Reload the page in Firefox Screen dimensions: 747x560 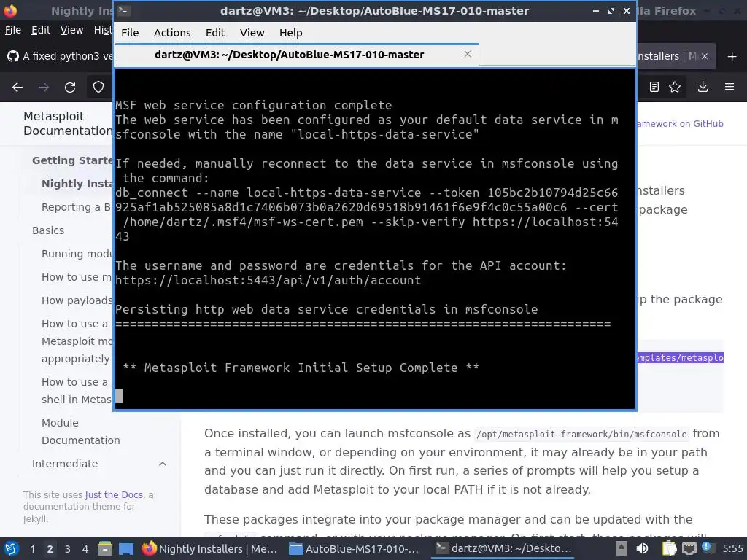coord(70,87)
